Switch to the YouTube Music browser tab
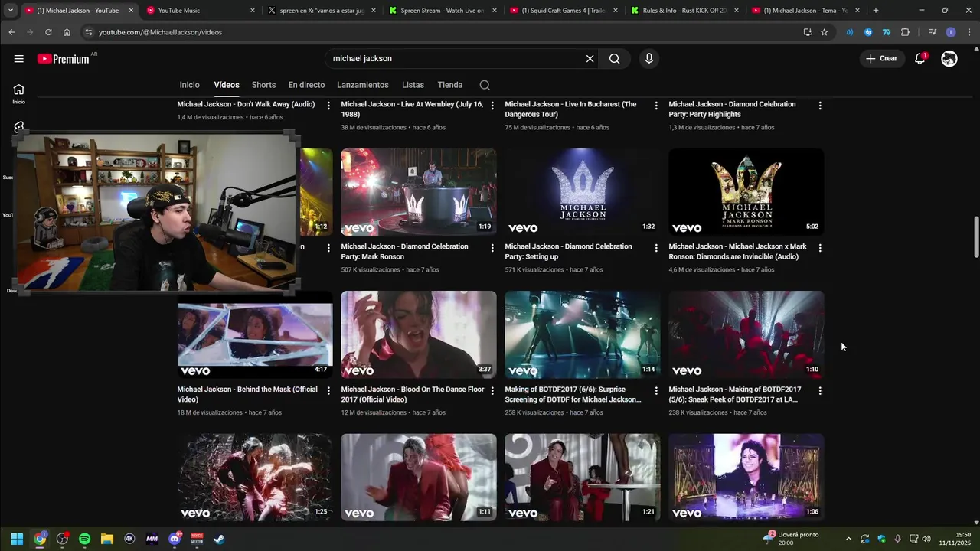The image size is (980, 551). tap(201, 11)
